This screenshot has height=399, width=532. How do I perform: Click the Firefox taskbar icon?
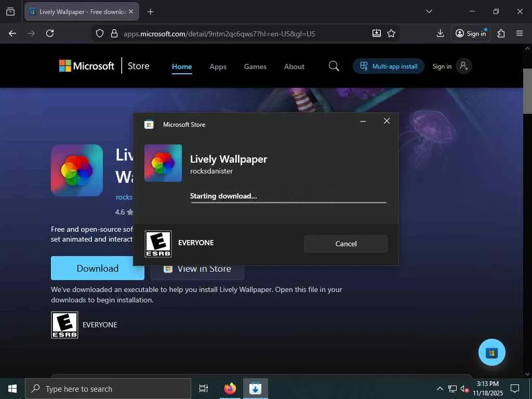pos(230,389)
